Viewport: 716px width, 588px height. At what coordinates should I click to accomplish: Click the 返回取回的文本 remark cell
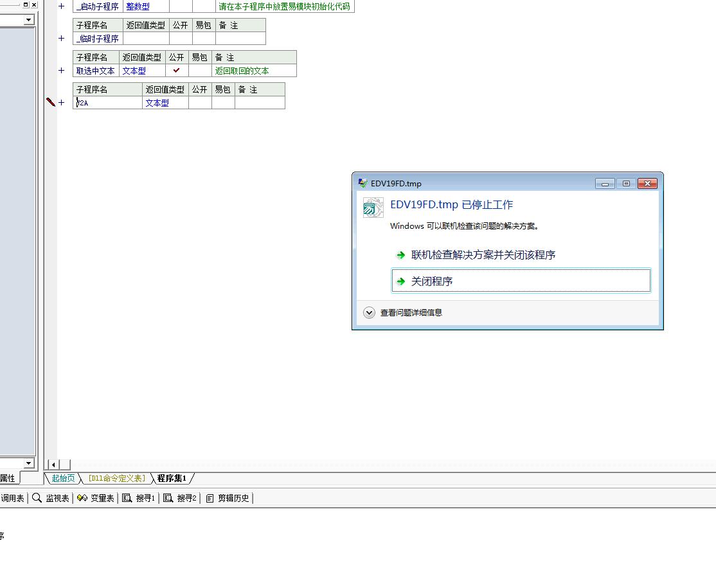coord(255,71)
